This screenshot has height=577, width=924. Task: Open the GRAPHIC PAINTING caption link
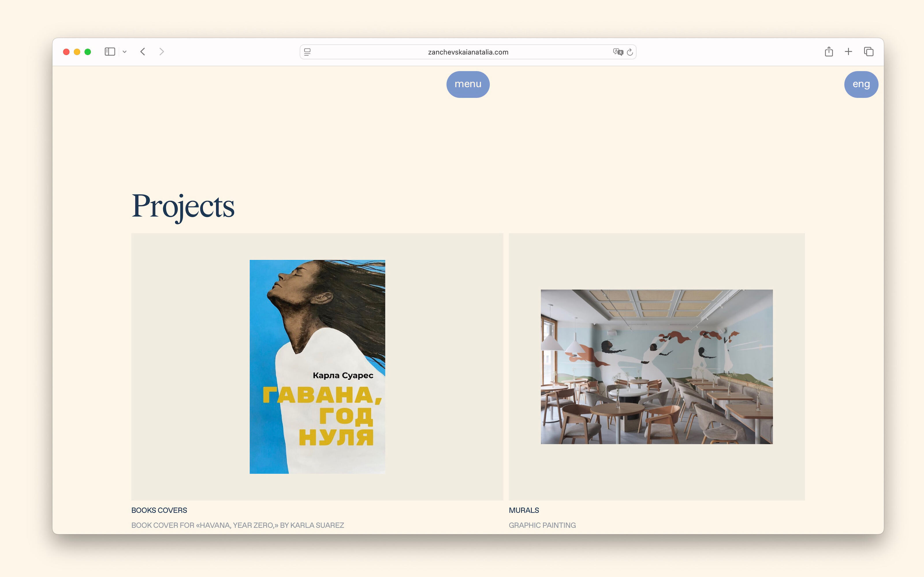tap(542, 525)
